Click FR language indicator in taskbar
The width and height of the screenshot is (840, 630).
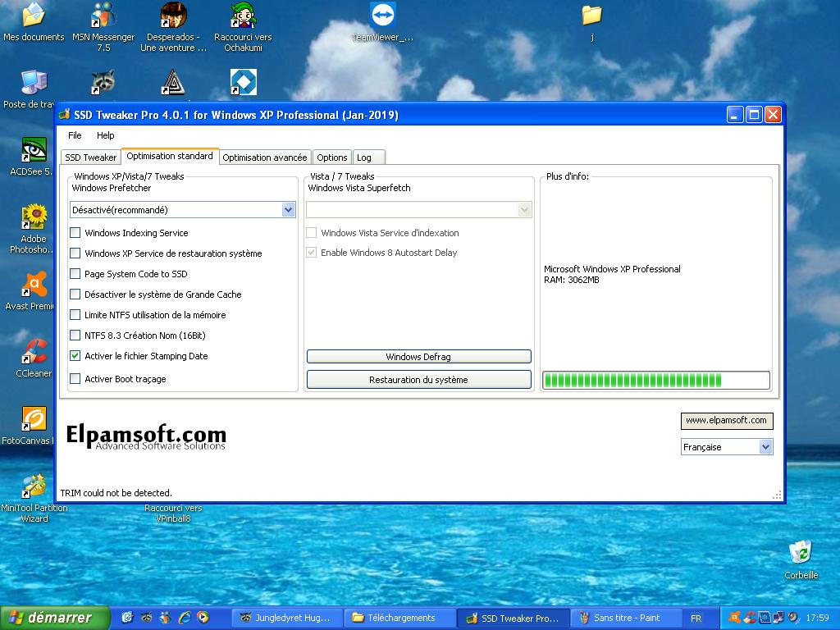point(696,618)
